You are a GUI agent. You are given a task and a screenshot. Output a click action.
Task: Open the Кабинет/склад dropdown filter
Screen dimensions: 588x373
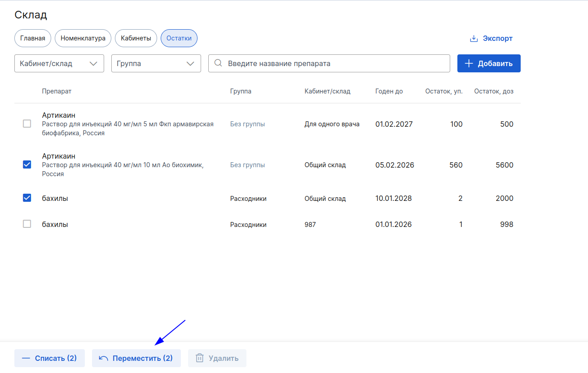59,63
